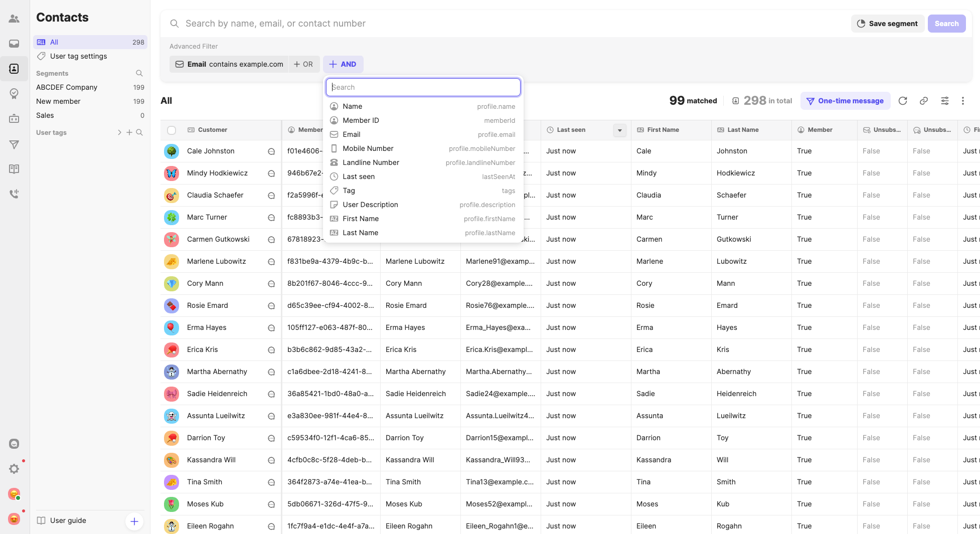Viewport: 980px width, 534px height.
Task: Open the more options kebab menu
Action: pos(963,101)
